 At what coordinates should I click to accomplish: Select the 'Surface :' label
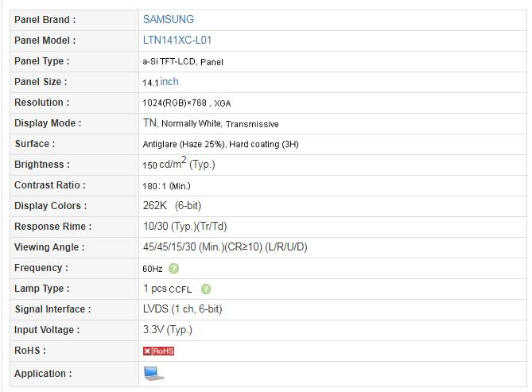pos(35,144)
